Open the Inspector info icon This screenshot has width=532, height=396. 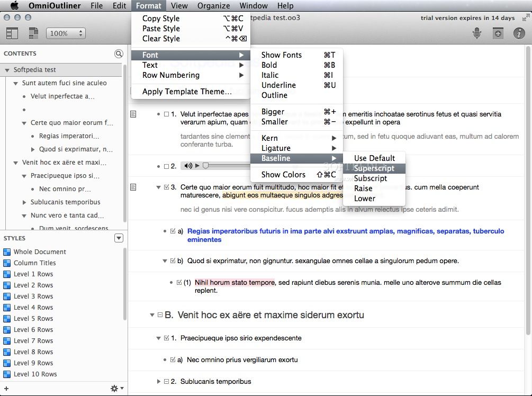click(x=519, y=33)
